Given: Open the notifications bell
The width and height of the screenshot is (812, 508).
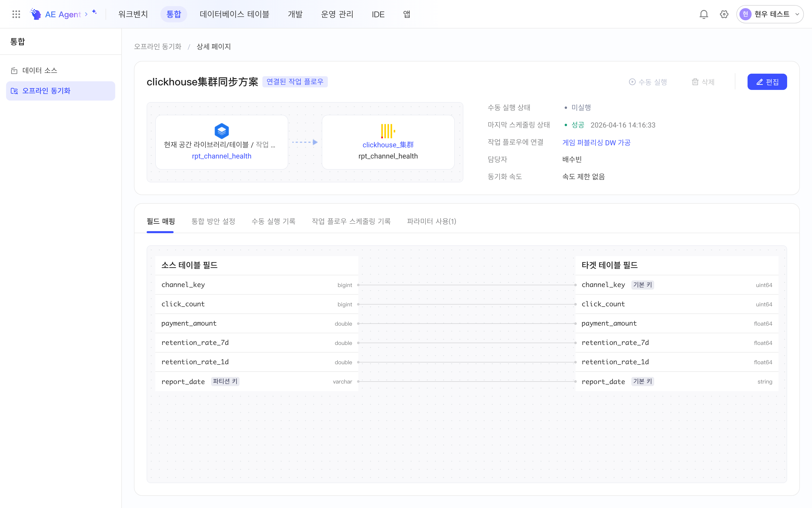Looking at the screenshot, I should pyautogui.click(x=704, y=14).
